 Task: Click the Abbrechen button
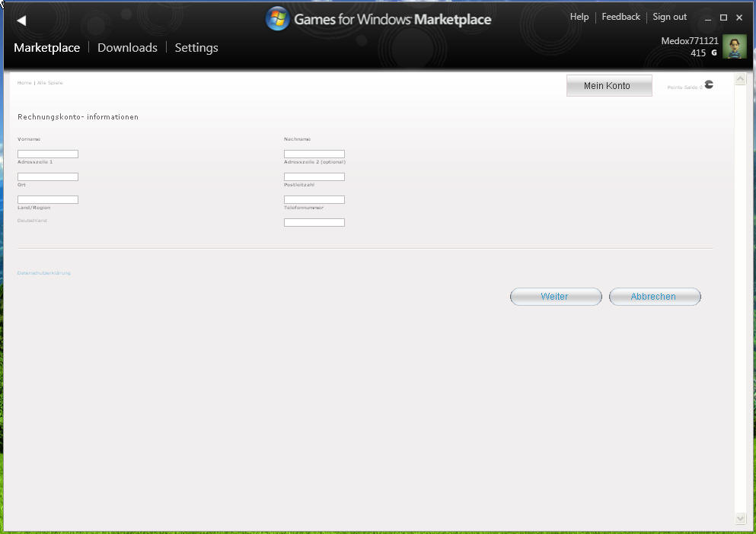point(654,297)
